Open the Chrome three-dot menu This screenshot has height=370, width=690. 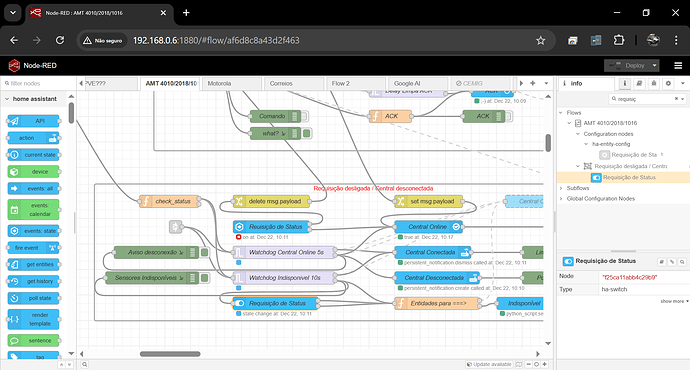click(x=676, y=40)
